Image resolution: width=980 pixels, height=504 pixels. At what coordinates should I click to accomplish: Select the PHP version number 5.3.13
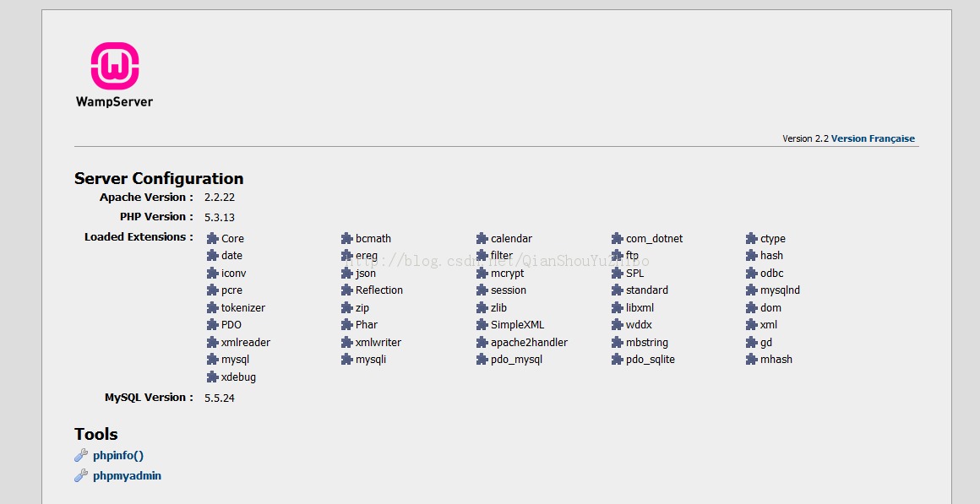coord(220,217)
